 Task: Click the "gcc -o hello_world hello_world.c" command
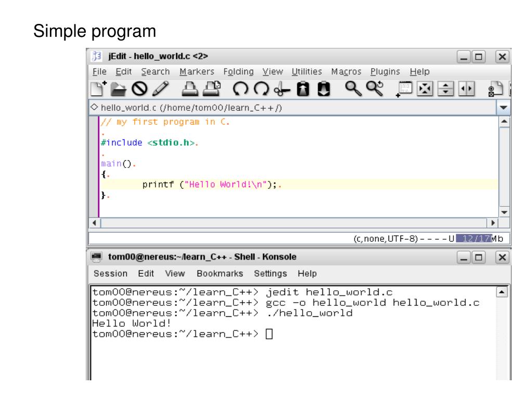coord(372,303)
